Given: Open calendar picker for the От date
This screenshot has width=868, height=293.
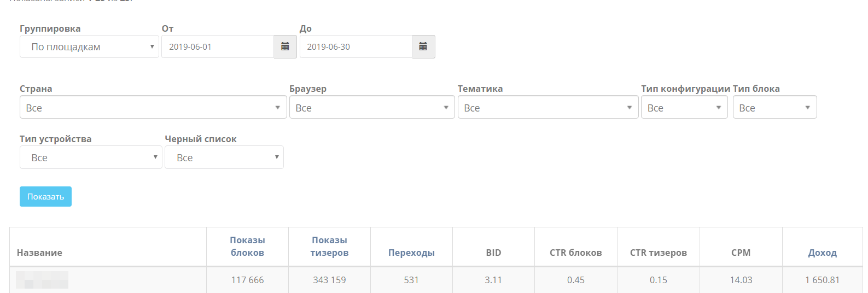Looking at the screenshot, I should [x=285, y=47].
